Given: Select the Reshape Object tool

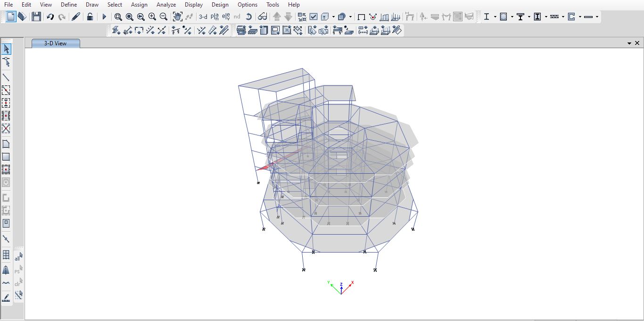Looking at the screenshot, I should pyautogui.click(x=6, y=62).
